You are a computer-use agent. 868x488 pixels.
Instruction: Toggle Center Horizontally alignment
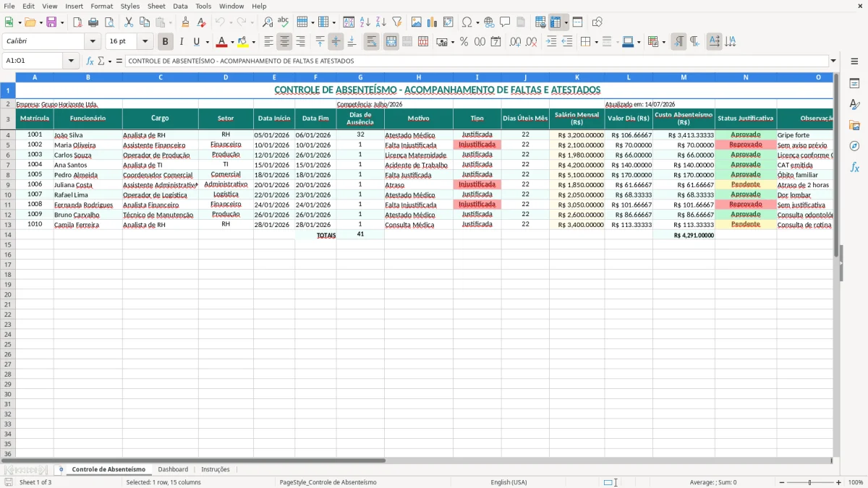[x=284, y=42]
